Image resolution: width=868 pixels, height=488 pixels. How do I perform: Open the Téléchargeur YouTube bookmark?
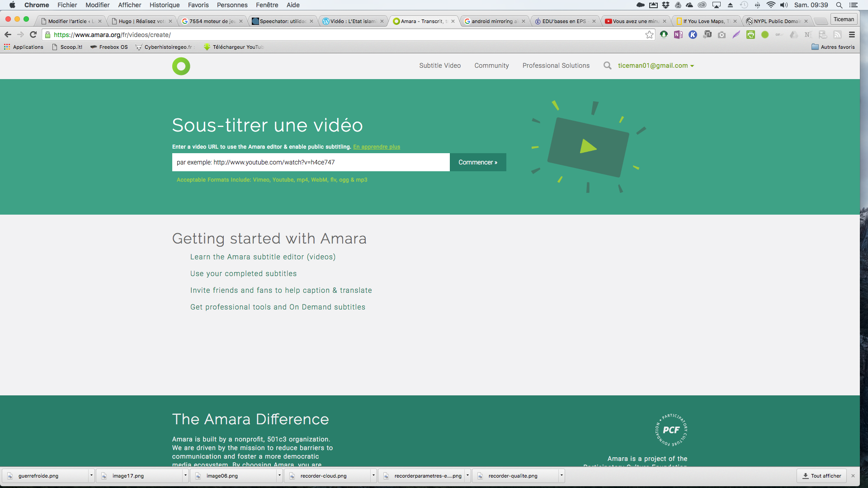[x=234, y=47]
